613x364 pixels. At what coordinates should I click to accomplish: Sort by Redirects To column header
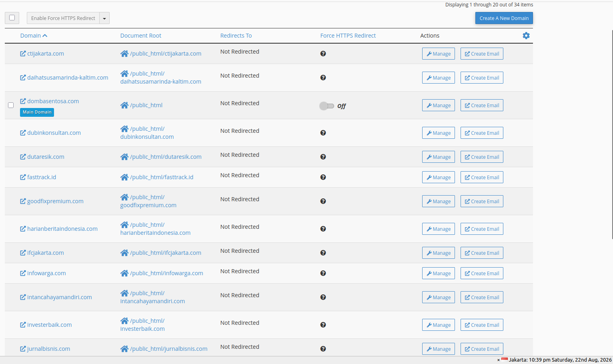pos(236,36)
